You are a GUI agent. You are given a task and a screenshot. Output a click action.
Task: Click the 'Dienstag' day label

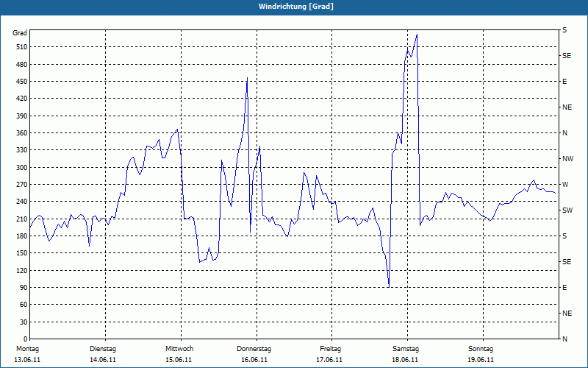[x=103, y=349]
